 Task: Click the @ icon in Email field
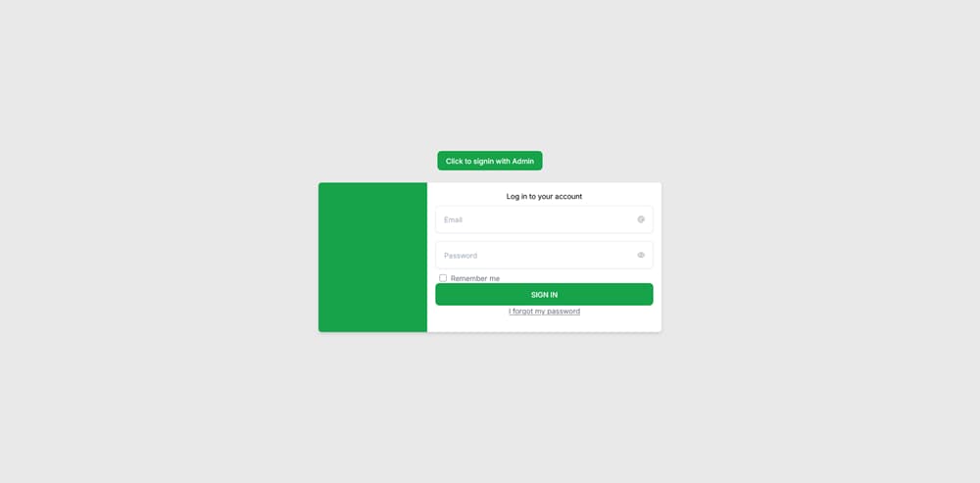[641, 219]
